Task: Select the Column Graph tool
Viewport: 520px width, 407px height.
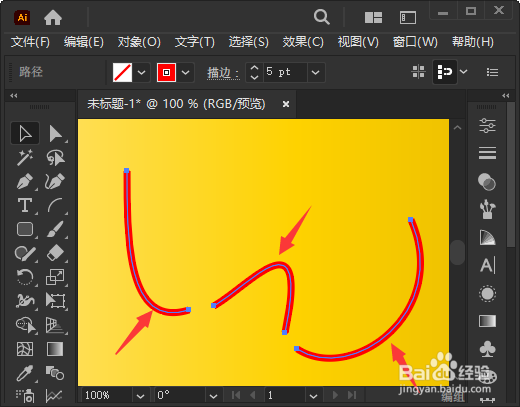Action: 54,396
